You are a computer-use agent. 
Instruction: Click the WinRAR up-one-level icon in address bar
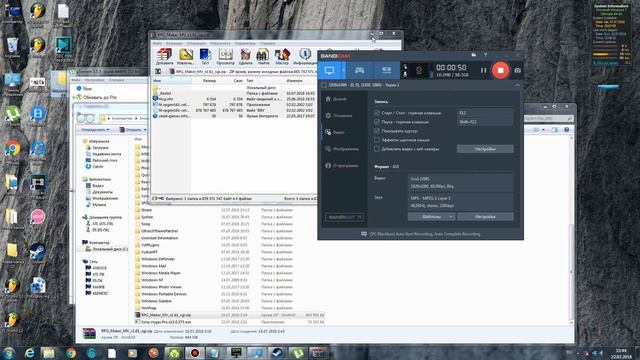pos(158,71)
